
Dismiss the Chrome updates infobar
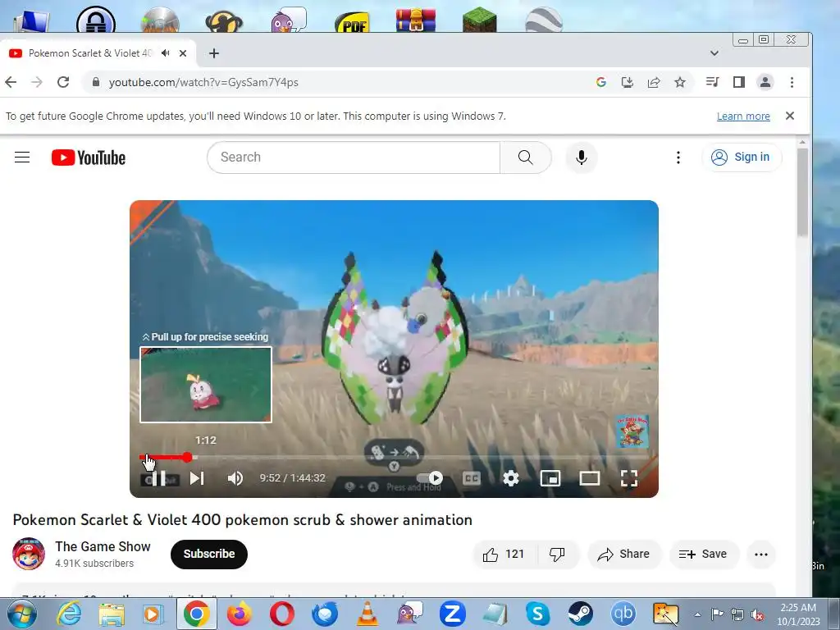pyautogui.click(x=790, y=116)
